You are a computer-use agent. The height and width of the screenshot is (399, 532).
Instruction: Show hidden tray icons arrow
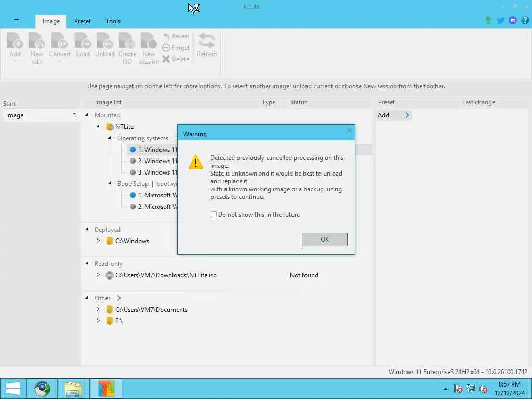(x=445, y=389)
